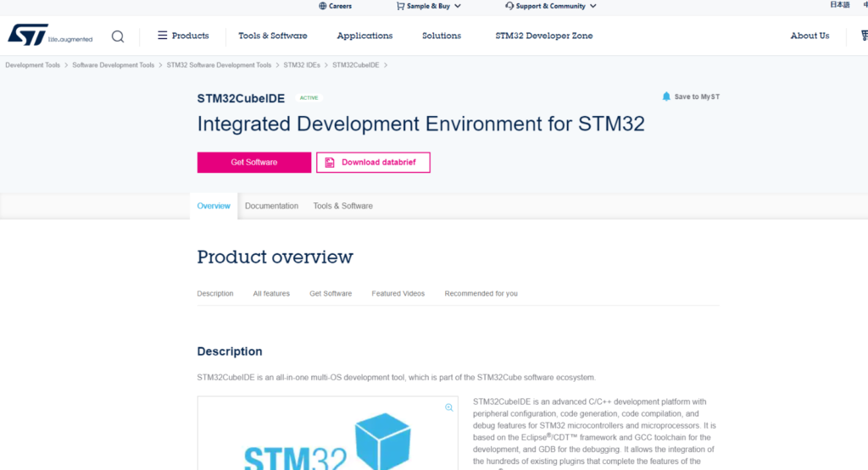
Task: Switch to the Documentation tab
Action: (x=271, y=206)
